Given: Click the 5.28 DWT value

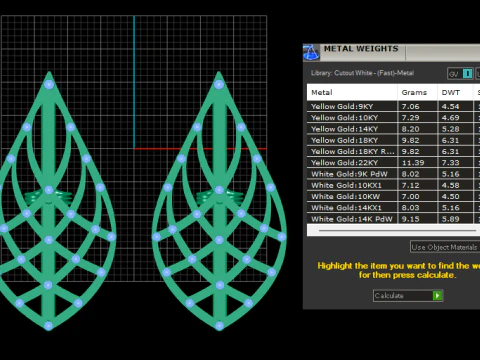Looking at the screenshot, I should click(450, 129).
